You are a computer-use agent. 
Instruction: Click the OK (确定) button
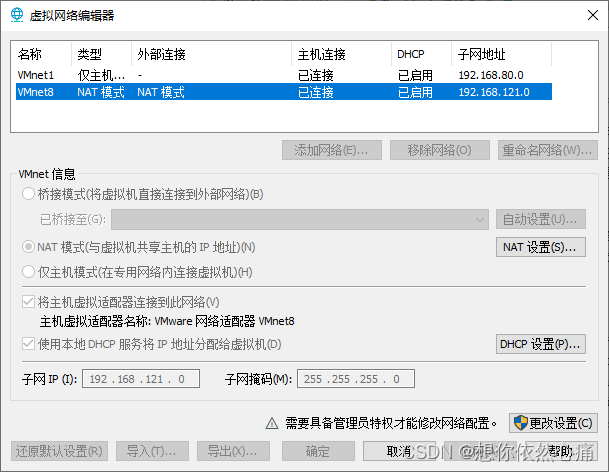pos(317,451)
